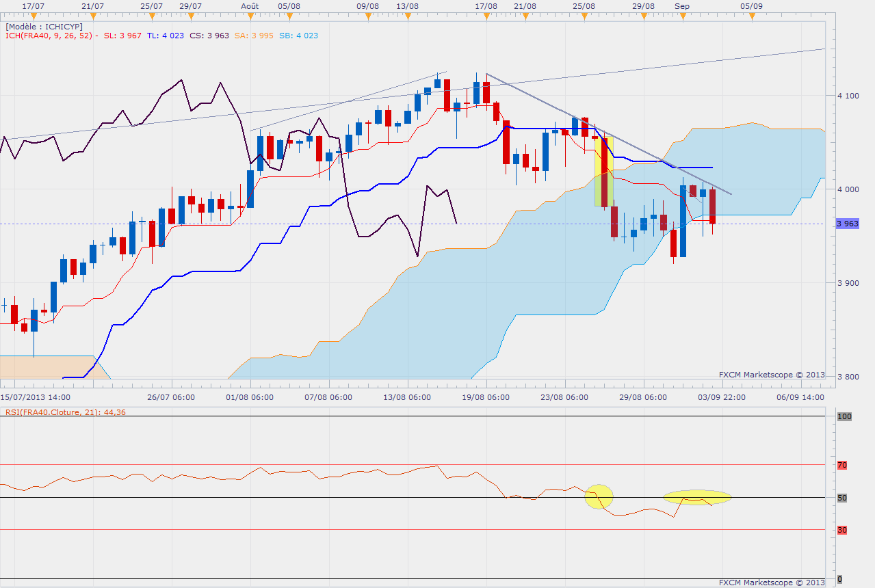
Task: Click the 21/08 date on top axis
Action: tap(525, 5)
